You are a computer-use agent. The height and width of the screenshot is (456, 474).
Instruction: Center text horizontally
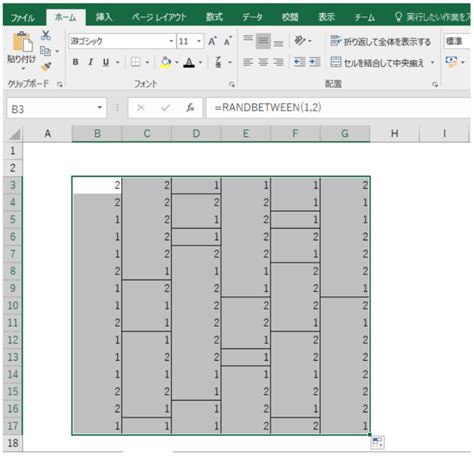click(x=263, y=62)
